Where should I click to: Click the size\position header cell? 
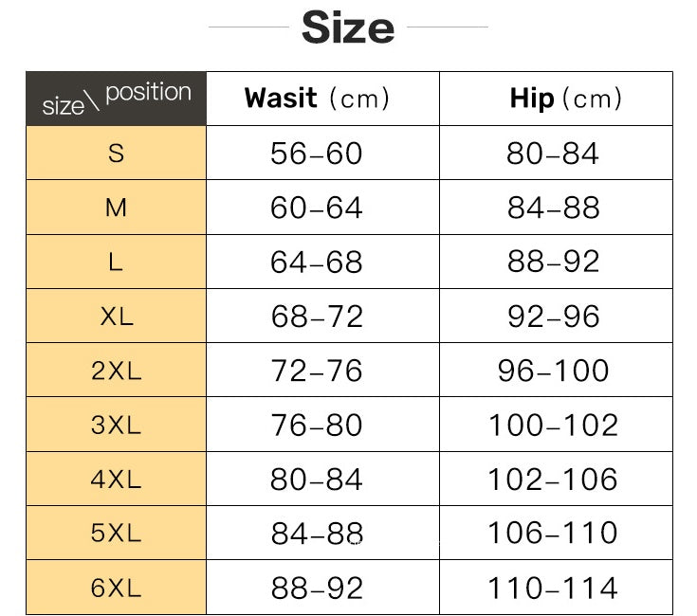tap(116, 99)
